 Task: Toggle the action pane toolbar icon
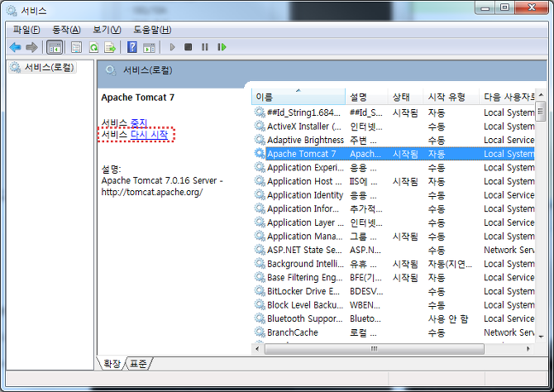pos(149,47)
